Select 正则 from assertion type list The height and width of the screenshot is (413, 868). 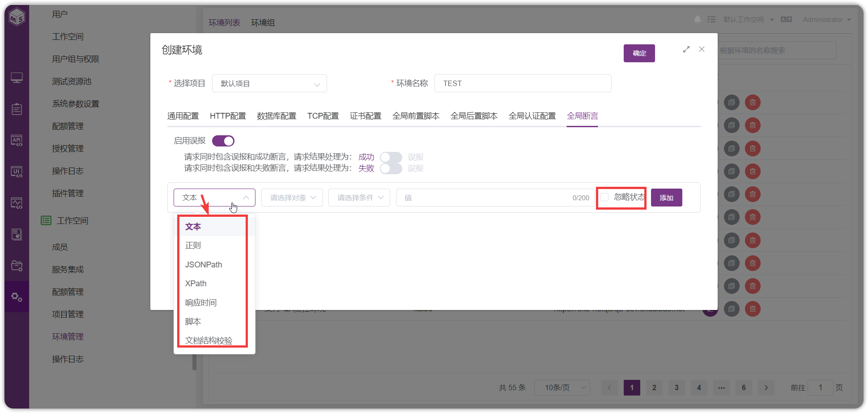pos(214,245)
